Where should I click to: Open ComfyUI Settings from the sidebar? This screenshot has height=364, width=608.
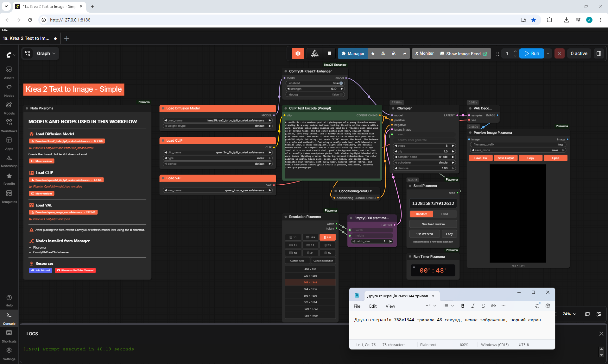(x=9, y=354)
